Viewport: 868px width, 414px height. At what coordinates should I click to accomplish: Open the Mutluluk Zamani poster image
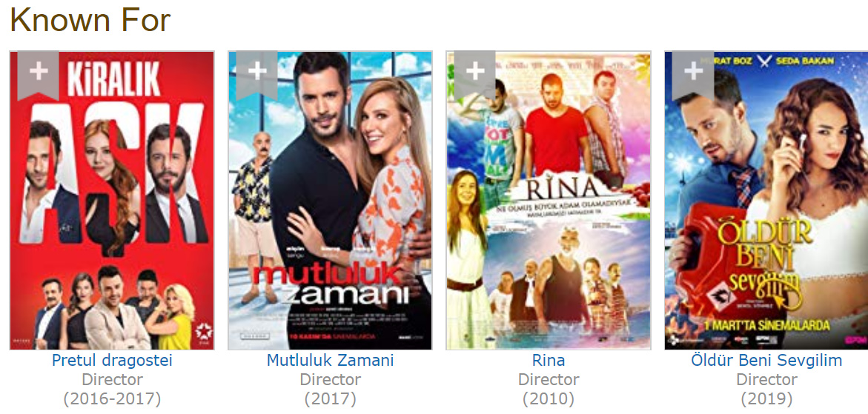(330, 201)
